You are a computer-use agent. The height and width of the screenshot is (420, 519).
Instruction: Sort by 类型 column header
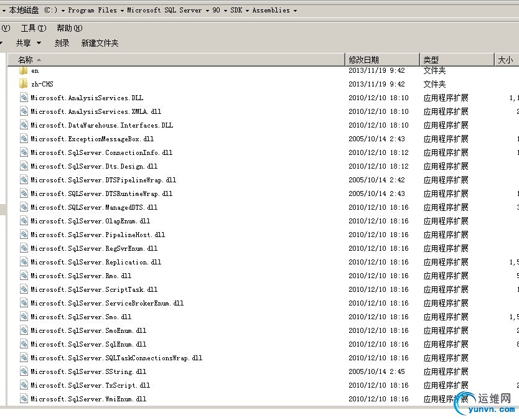tap(457, 60)
